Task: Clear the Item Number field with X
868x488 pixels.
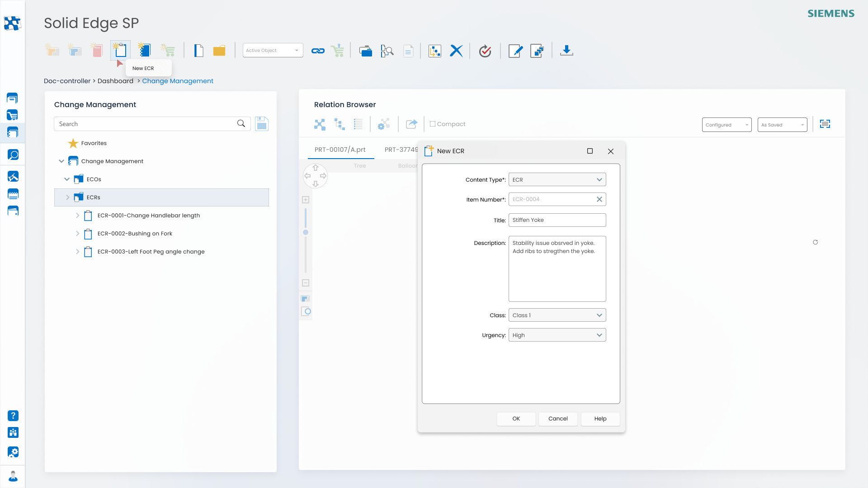Action: coord(599,199)
